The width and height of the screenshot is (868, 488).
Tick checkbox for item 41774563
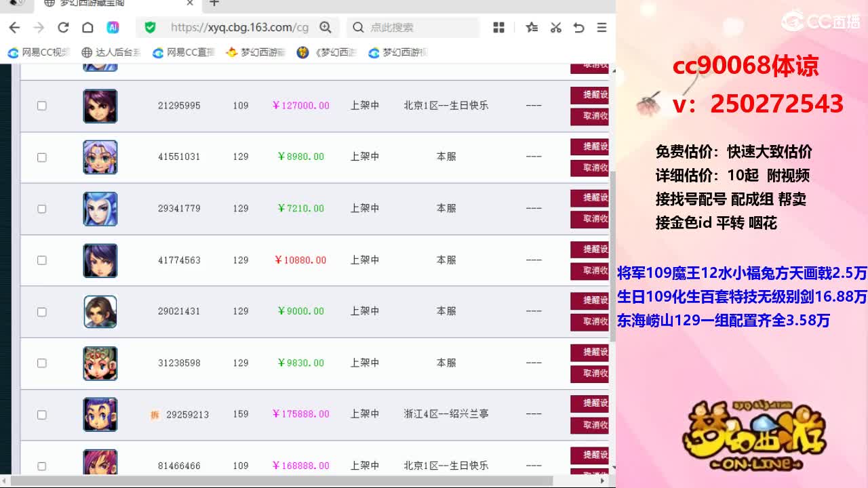click(x=41, y=260)
